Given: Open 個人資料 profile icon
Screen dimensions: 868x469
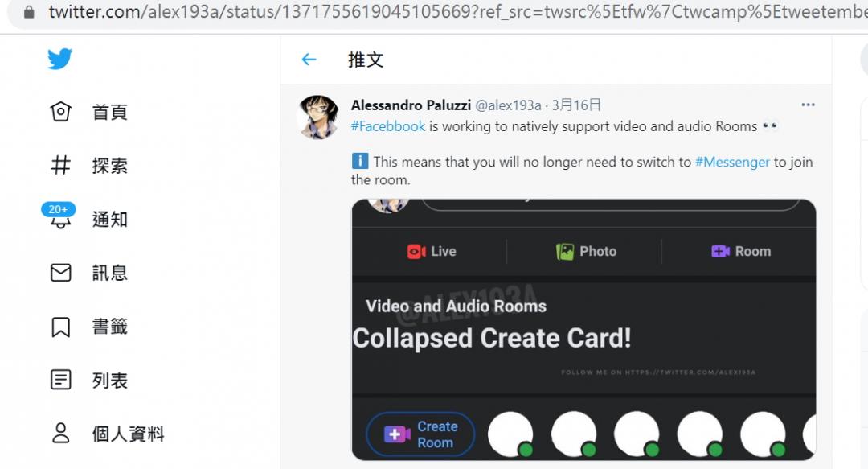Looking at the screenshot, I should click(x=61, y=434).
